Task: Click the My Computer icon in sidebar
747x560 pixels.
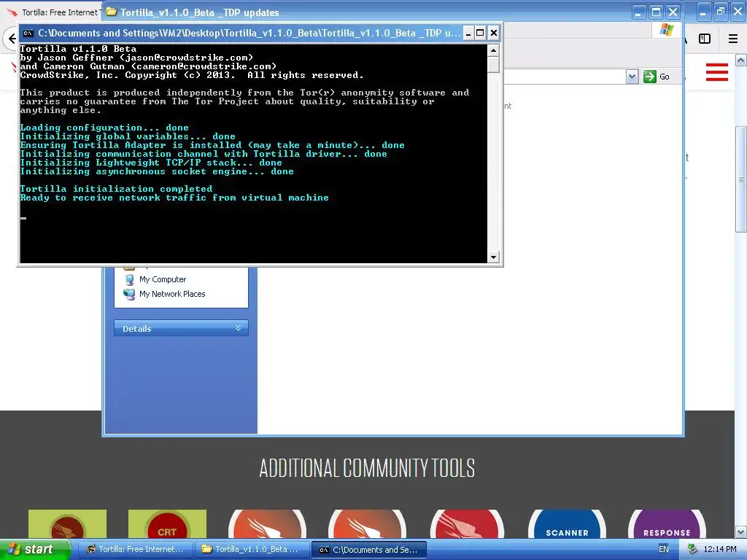Action: tap(129, 279)
